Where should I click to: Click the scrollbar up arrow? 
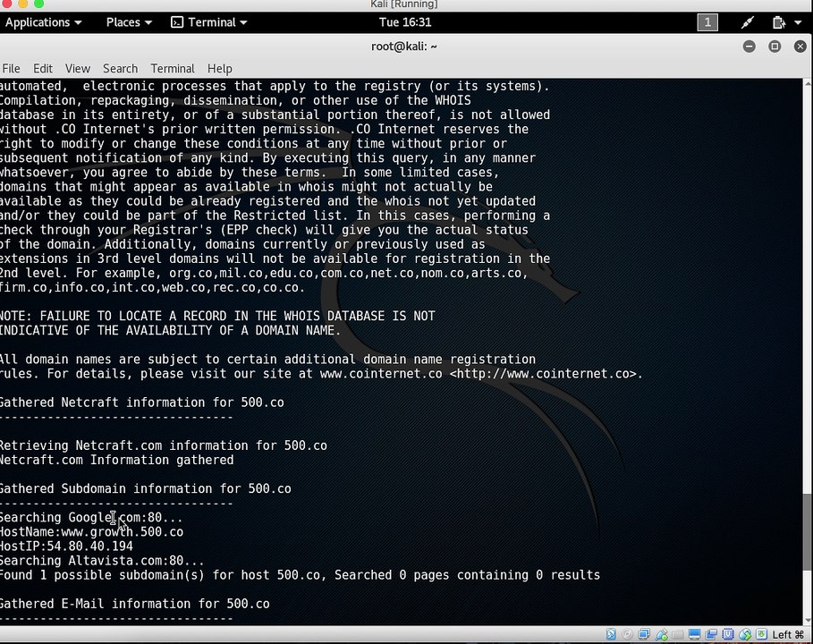coord(808,83)
